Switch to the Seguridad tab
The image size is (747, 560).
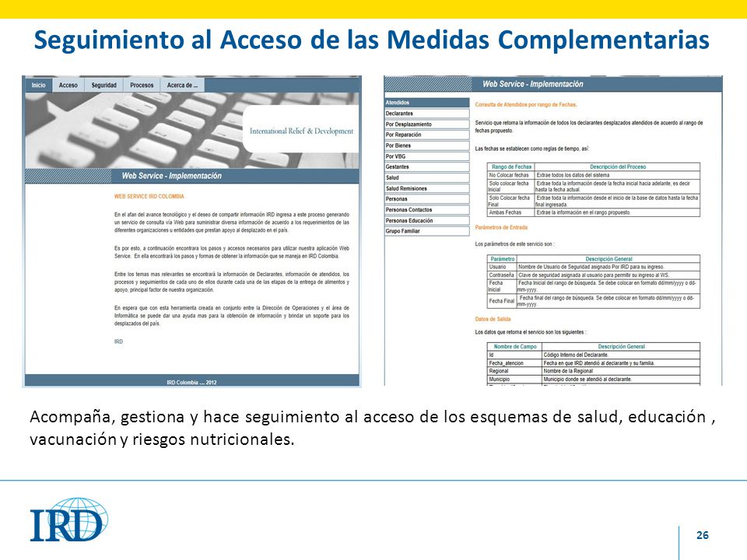[103, 86]
